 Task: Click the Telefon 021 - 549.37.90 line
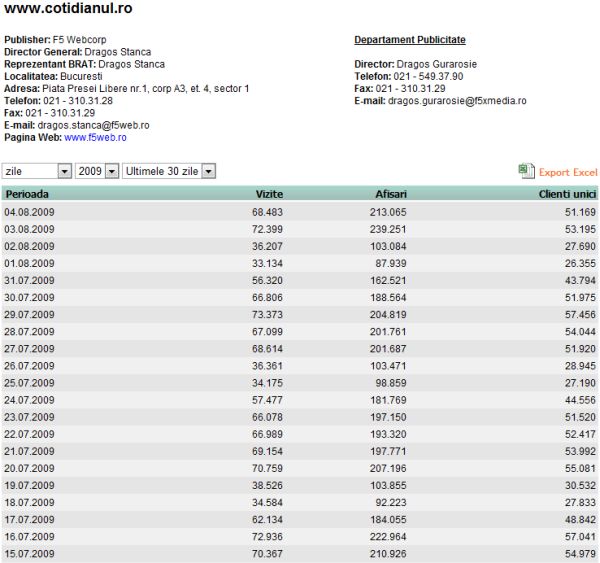409,76
